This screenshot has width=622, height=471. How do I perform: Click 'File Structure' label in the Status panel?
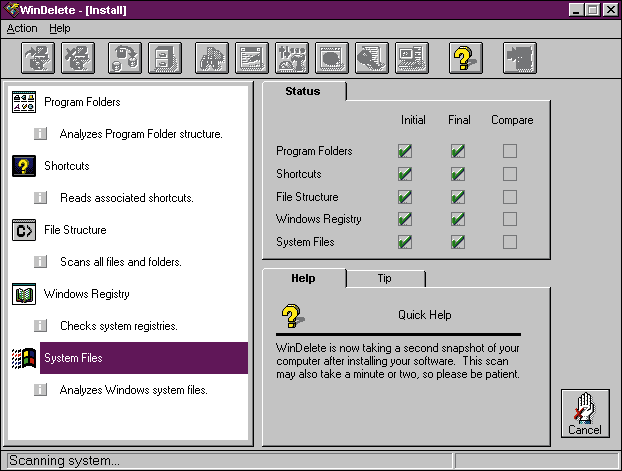(x=307, y=197)
